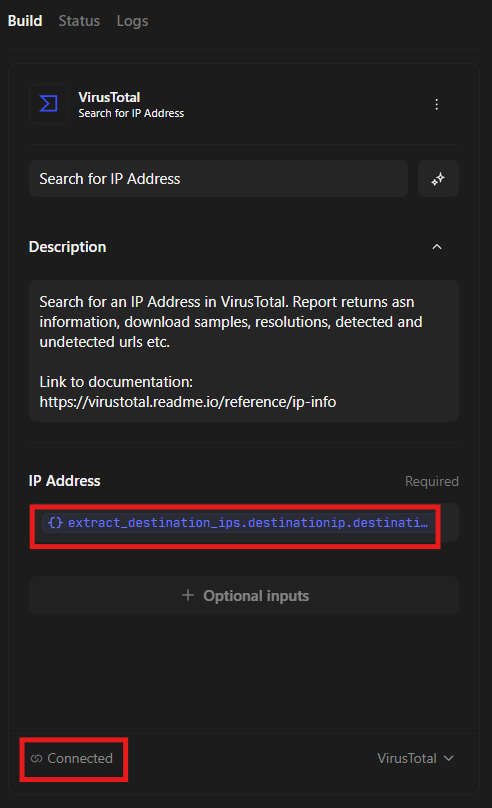Click inside the Description text box
Screen dimensions: 492x808
pos(244,351)
